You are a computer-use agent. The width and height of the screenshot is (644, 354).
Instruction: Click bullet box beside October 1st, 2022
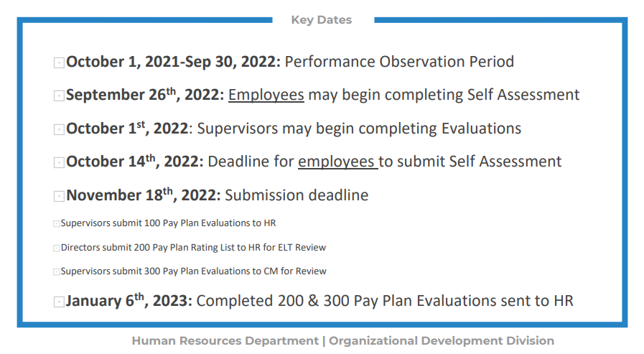coord(59,129)
